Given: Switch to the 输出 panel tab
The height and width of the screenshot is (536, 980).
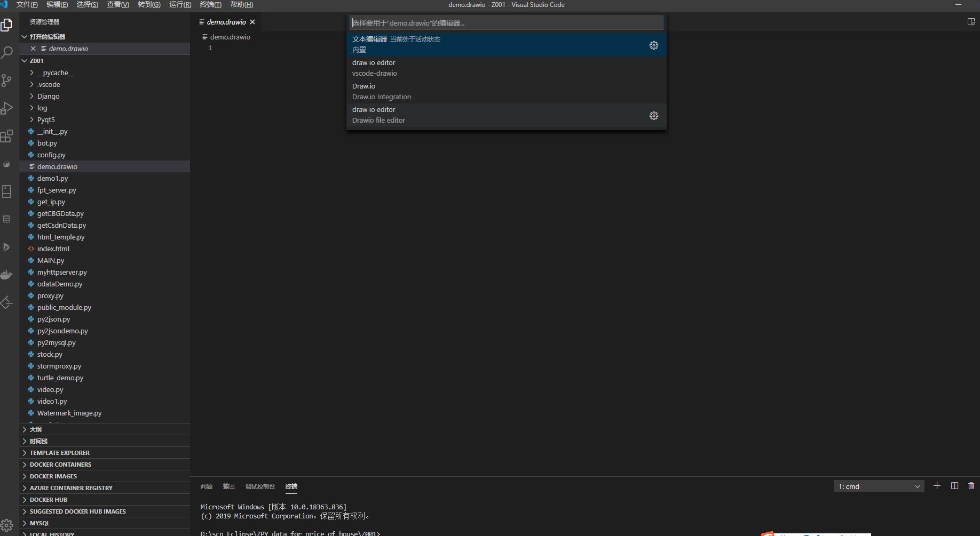Looking at the screenshot, I should pyautogui.click(x=229, y=486).
